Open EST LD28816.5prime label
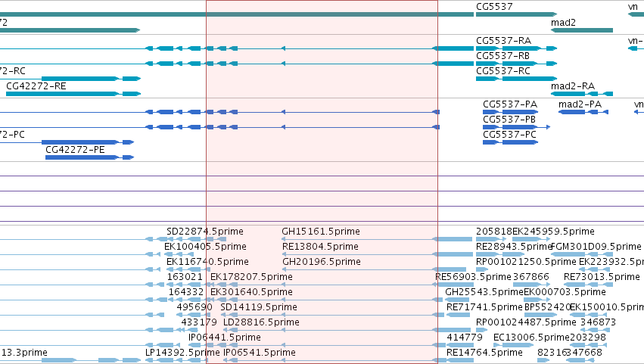Image resolution: width=644 pixels, height=364 pixels. click(x=261, y=323)
